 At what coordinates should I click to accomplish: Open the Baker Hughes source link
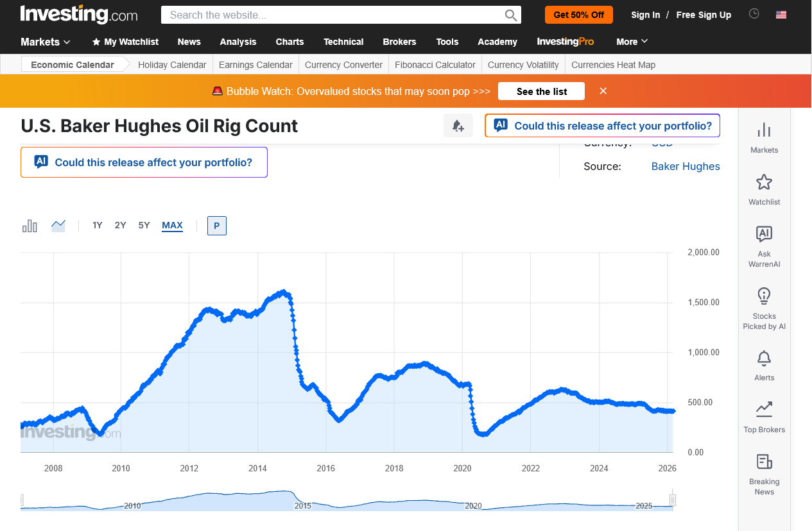686,166
